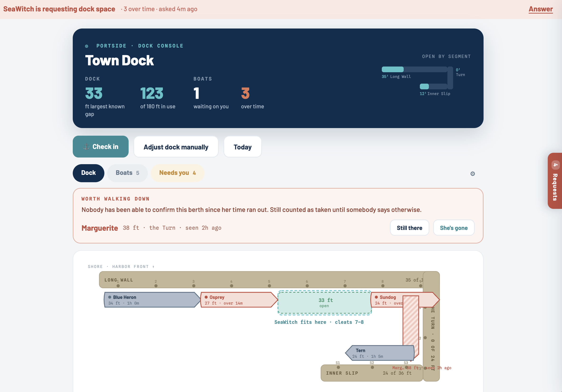Open the Needs you tab
This screenshot has height=392, width=562.
click(177, 173)
